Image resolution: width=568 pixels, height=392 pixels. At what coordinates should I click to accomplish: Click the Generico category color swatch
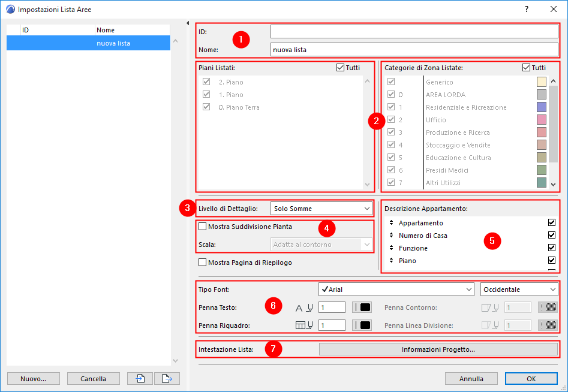tap(542, 82)
